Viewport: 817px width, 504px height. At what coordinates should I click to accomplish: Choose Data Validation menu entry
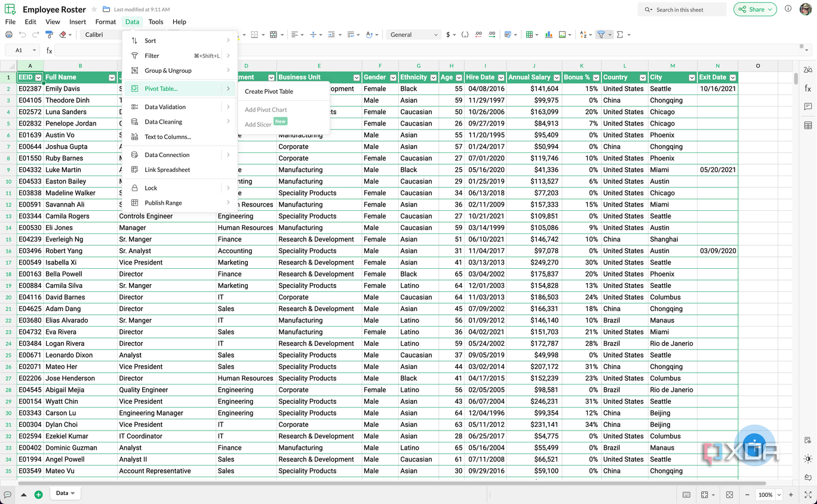180,107
